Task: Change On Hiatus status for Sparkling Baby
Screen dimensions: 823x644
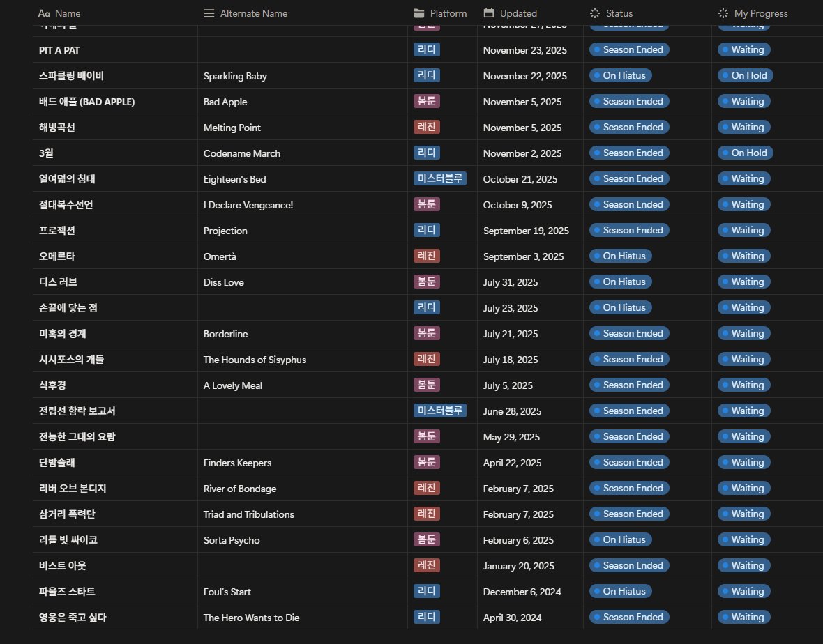Action: click(621, 75)
